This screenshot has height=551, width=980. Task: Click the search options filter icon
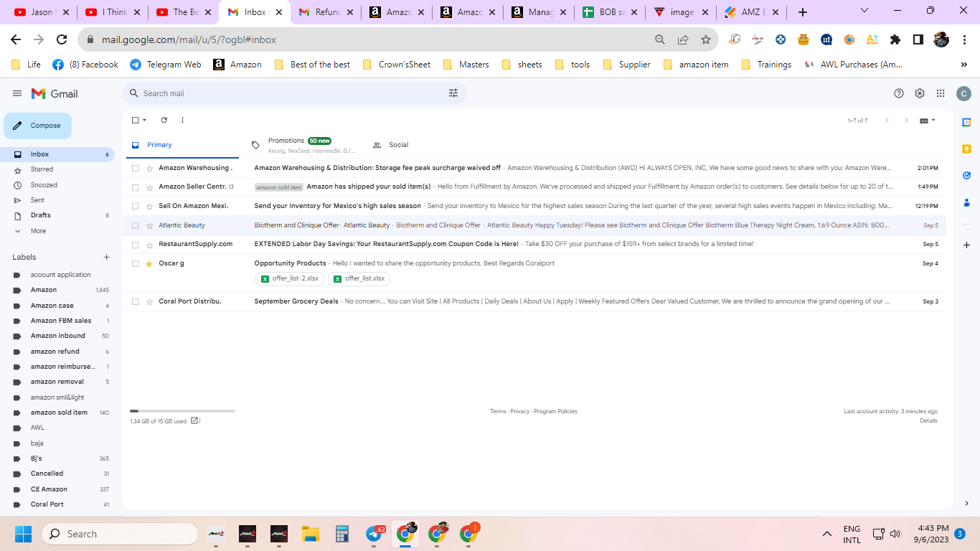click(453, 93)
